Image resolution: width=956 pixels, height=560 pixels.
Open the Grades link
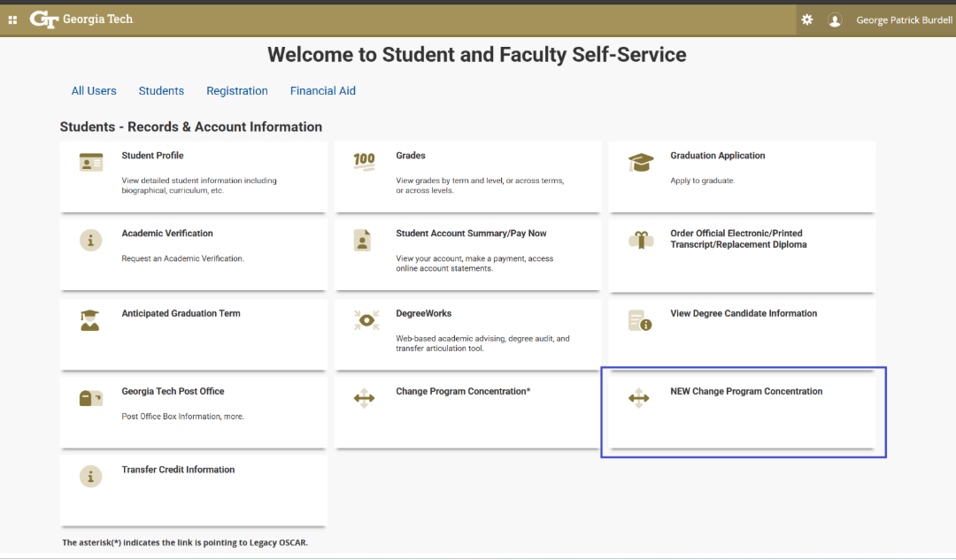(411, 156)
